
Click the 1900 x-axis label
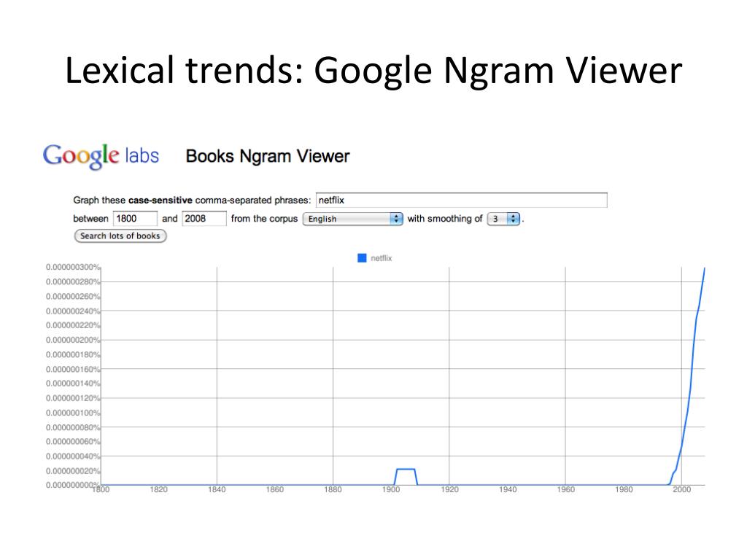pyautogui.click(x=391, y=489)
